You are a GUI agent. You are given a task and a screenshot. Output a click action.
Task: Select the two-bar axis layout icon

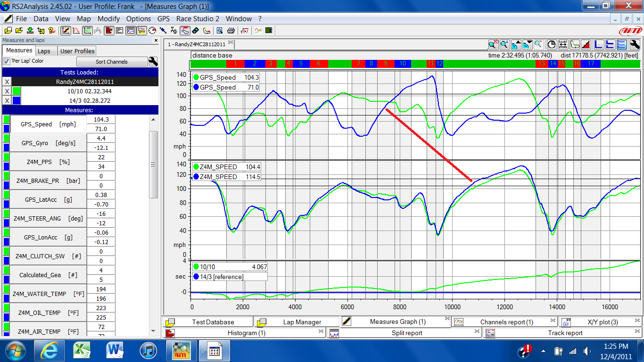(610, 45)
